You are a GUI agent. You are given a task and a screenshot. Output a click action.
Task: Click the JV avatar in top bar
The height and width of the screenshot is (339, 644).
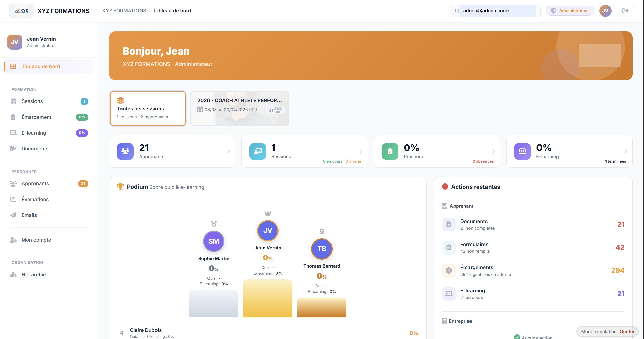(x=605, y=11)
